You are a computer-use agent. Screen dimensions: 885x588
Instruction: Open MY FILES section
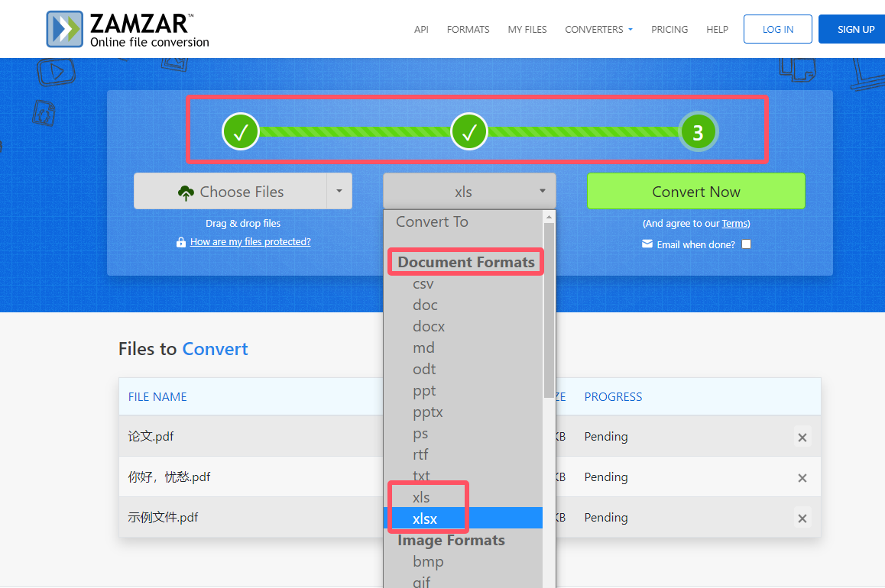pos(527,29)
